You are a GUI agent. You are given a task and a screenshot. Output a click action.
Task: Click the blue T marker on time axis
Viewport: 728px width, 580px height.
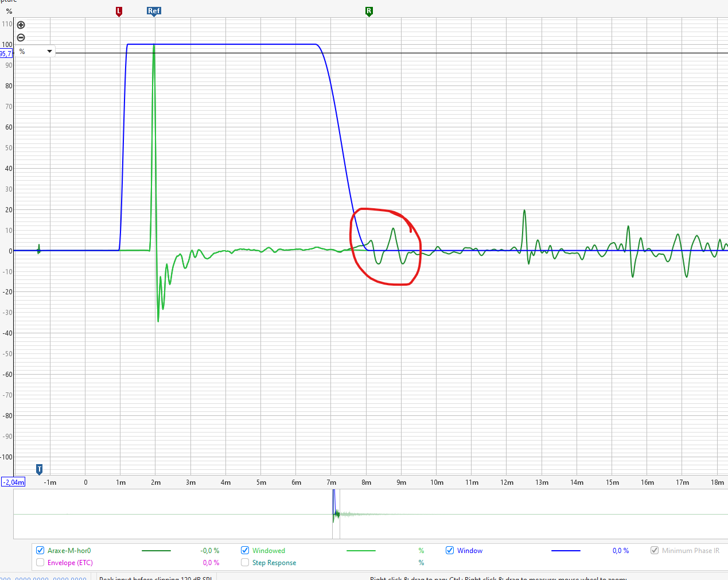pos(39,469)
